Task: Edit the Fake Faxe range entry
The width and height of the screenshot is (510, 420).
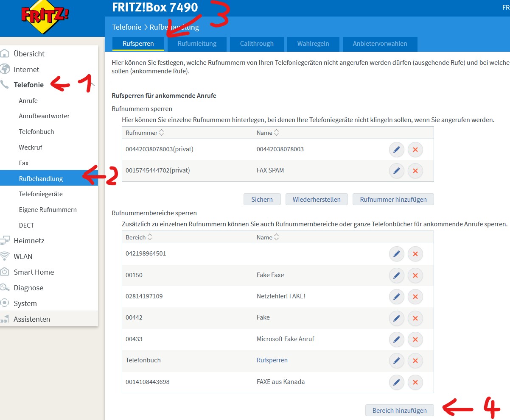Action: click(x=396, y=275)
